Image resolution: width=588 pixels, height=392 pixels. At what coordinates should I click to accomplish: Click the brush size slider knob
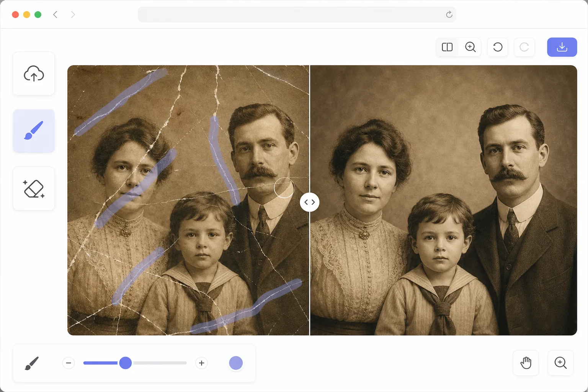click(126, 363)
